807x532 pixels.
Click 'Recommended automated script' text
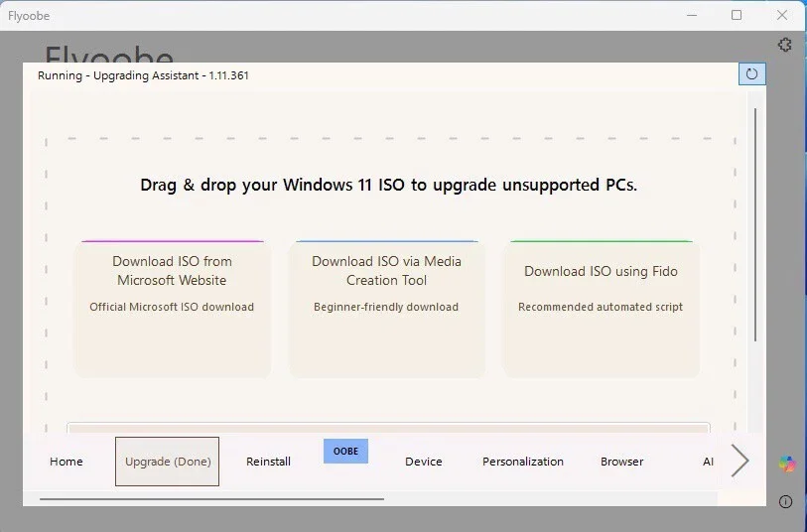[601, 307]
